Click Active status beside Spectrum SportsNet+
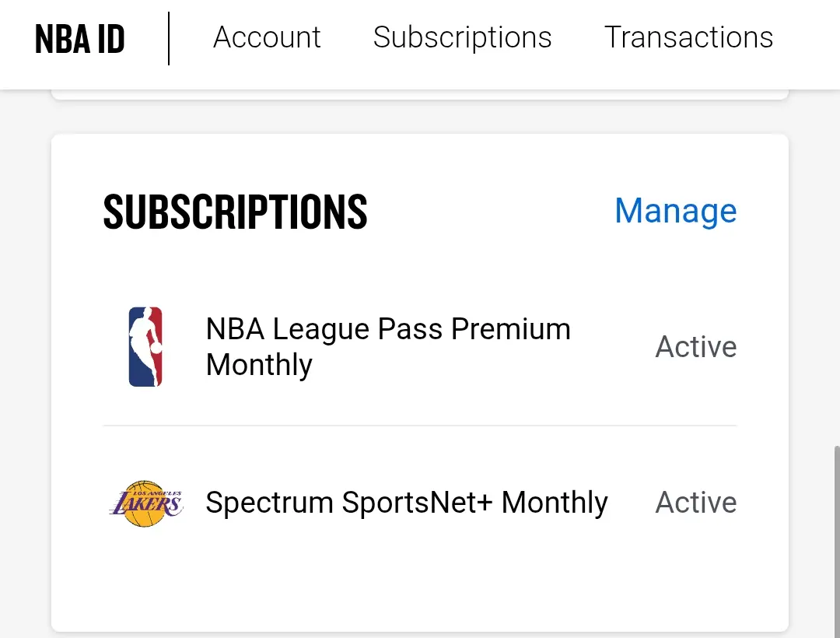This screenshot has width=840, height=638. pos(696,503)
